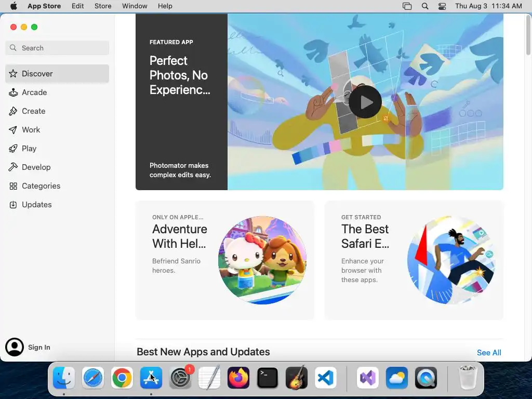
Task: Open QuickTime Player from the Dock
Action: (x=426, y=378)
